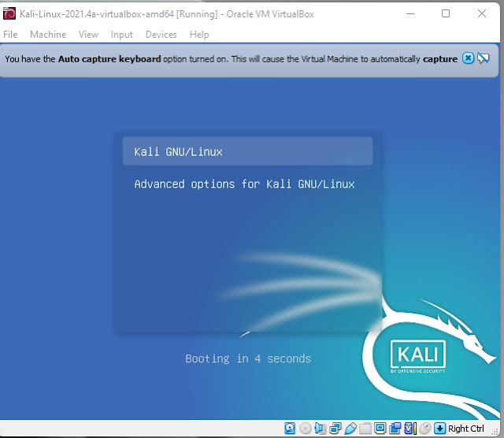Click the VirtualBox window title icon

coord(9,14)
